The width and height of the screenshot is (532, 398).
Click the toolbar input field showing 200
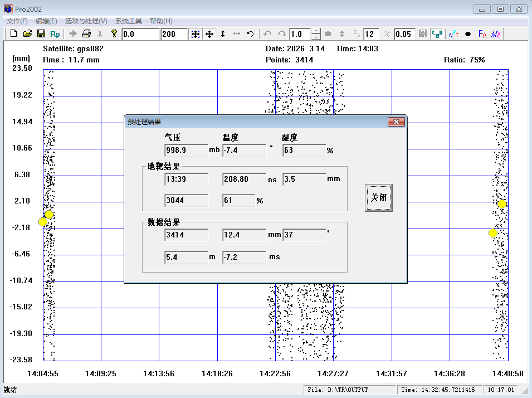pyautogui.click(x=174, y=34)
